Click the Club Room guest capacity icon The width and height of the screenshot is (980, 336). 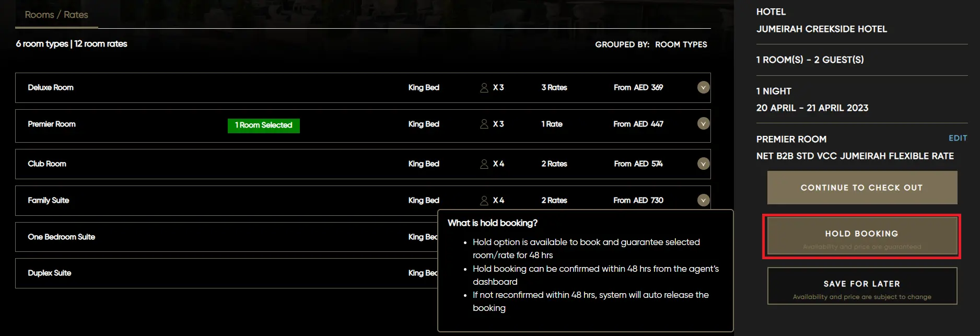[x=484, y=164]
